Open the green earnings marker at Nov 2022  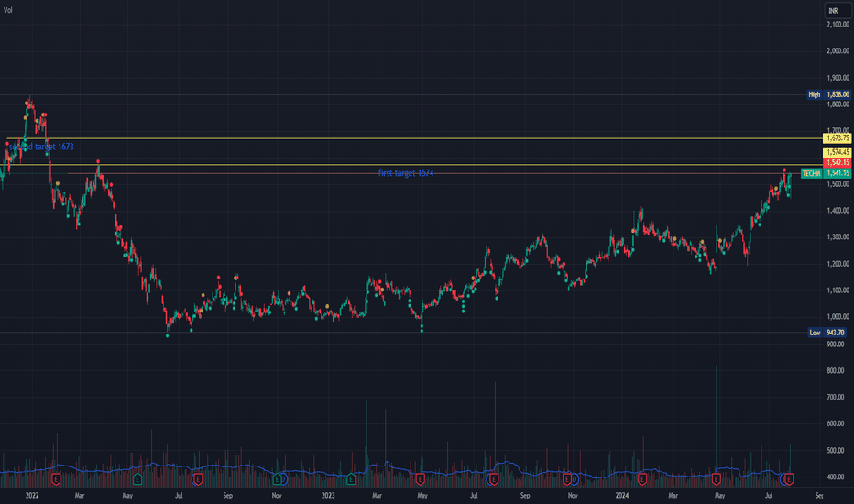[x=278, y=479]
